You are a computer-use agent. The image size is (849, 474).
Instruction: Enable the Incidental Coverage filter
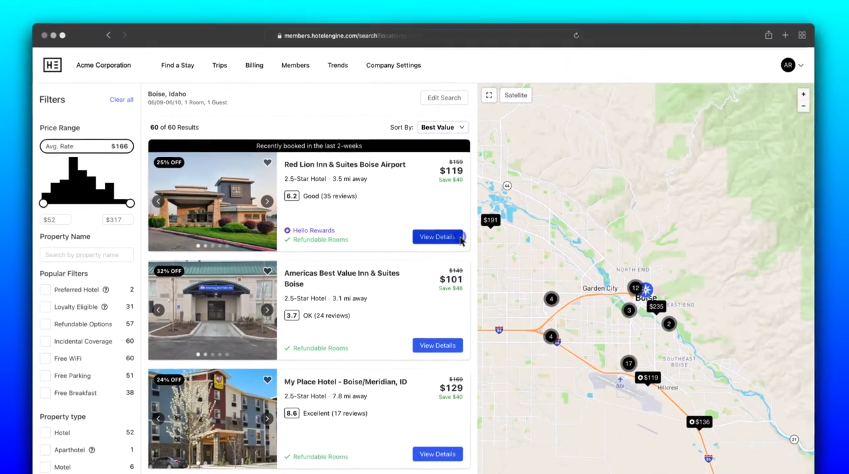tap(45, 341)
